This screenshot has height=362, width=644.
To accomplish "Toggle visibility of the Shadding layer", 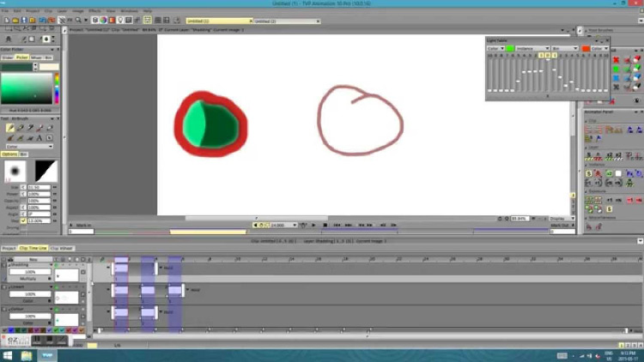I will coord(57,266).
